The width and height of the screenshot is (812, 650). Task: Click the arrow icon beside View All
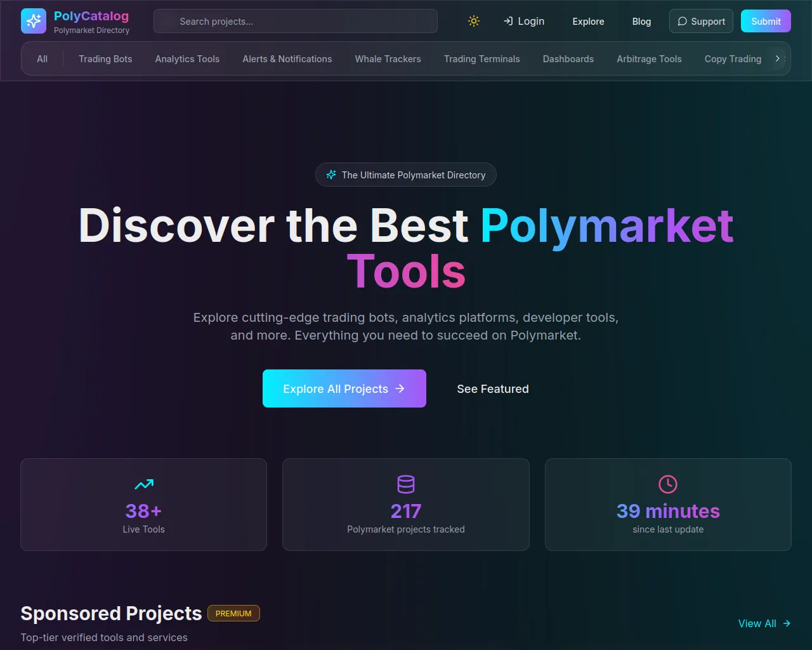[787, 623]
